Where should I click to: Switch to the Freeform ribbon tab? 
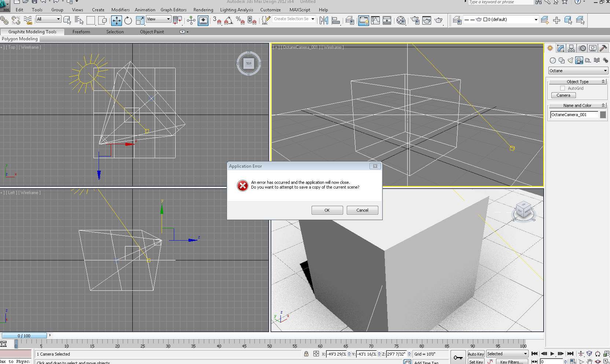click(x=81, y=32)
